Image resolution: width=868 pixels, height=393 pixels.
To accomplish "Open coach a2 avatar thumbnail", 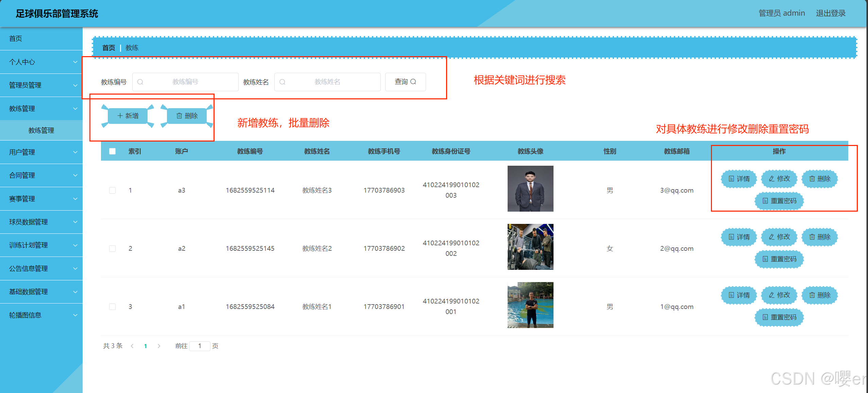I will 530,247.
